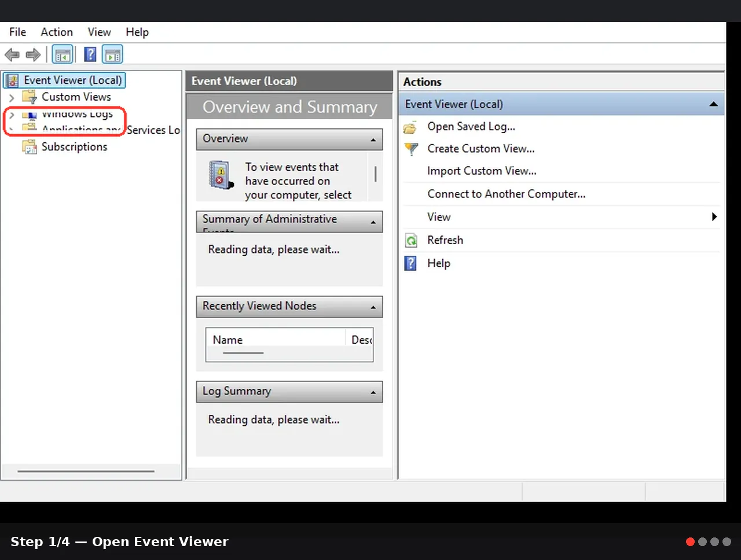Open the Action menu
Viewport: 741px width, 560px height.
(x=57, y=32)
